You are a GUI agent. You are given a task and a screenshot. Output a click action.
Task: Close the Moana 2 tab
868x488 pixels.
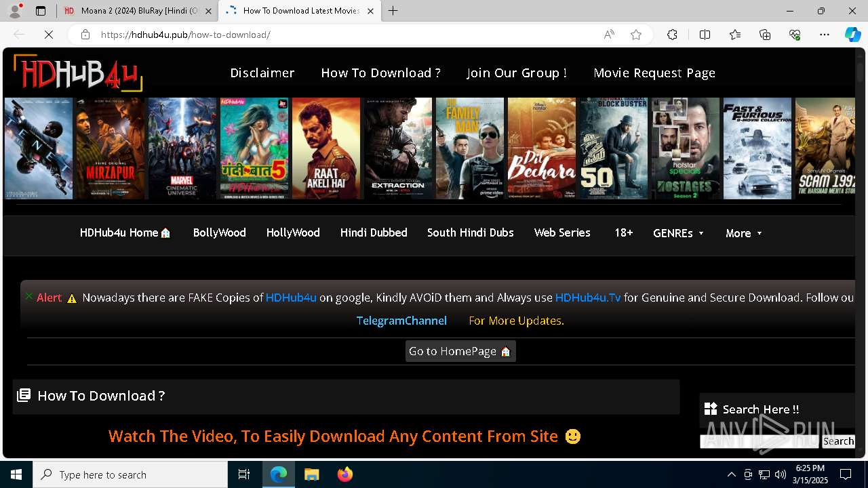click(208, 11)
